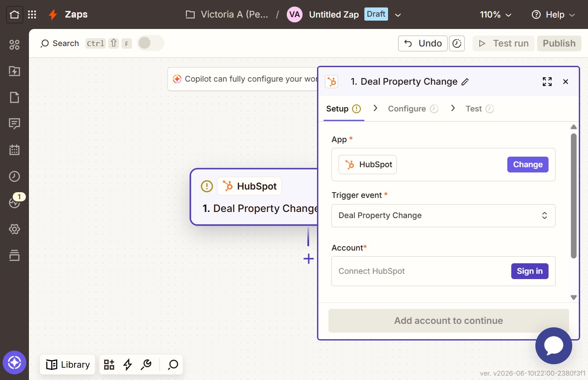Image resolution: width=588 pixels, height=380 pixels.
Task: Click the orange Zaps bolt logo
Action: (53, 14)
